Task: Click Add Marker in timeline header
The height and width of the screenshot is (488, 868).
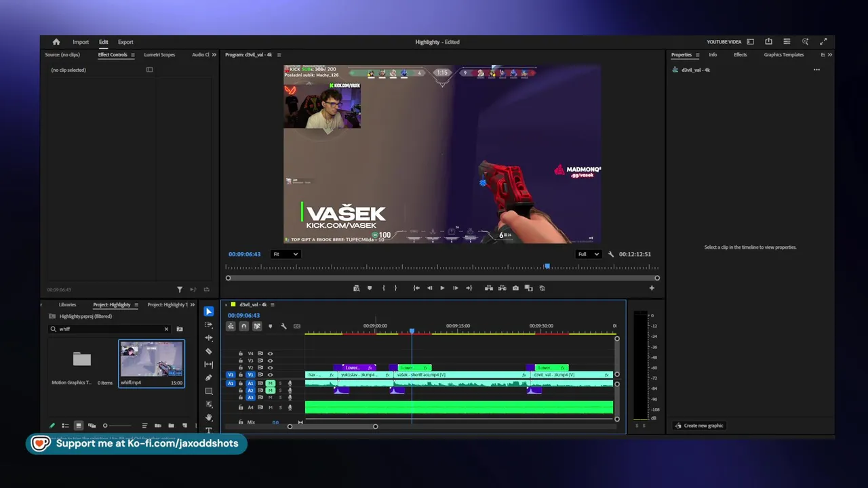Action: click(271, 326)
